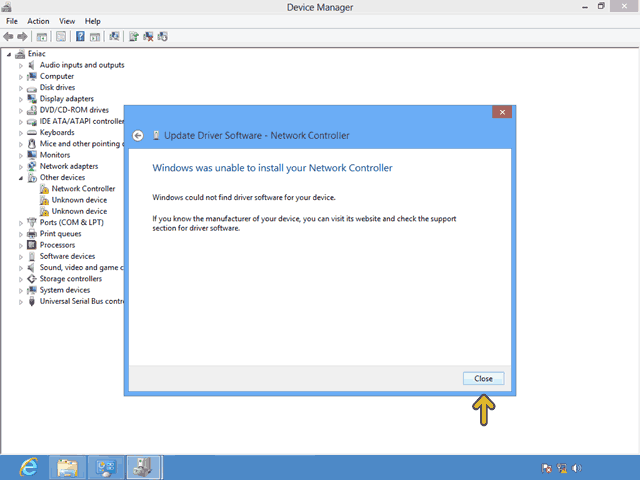Click Action Center flag tray icon

(546, 468)
